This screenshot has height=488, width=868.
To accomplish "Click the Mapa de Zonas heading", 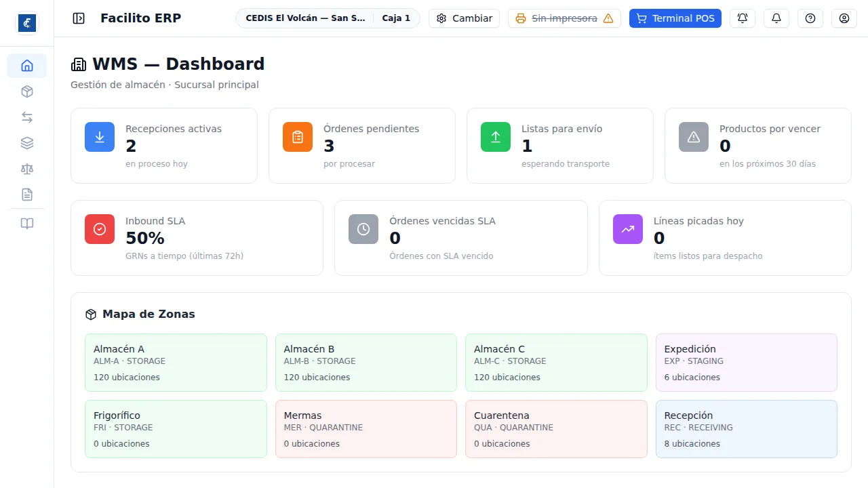I will (x=149, y=314).
